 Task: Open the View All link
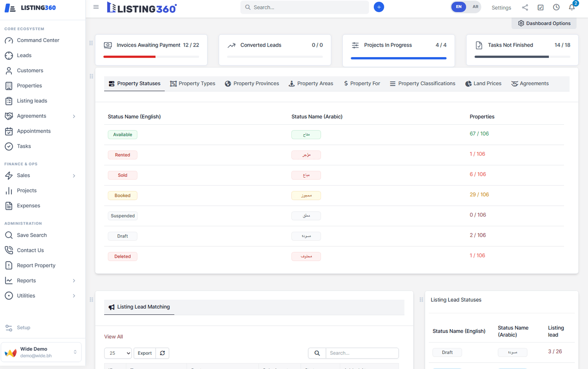[x=113, y=337]
